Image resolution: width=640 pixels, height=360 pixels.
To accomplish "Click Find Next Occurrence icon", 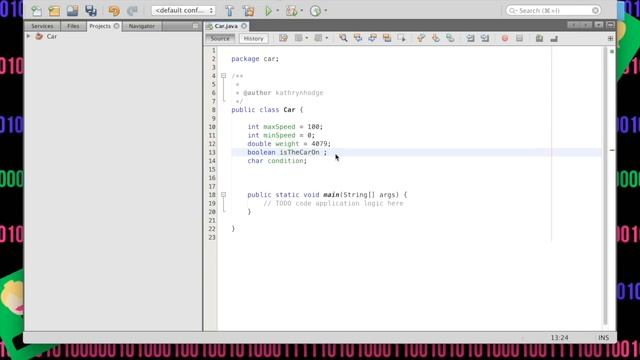I will pos(372,38).
